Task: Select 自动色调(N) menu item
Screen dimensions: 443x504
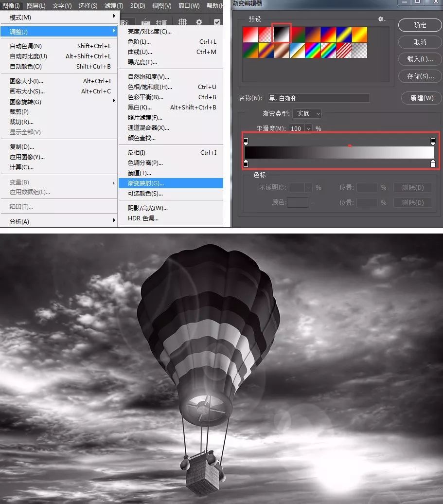Action: click(x=59, y=46)
